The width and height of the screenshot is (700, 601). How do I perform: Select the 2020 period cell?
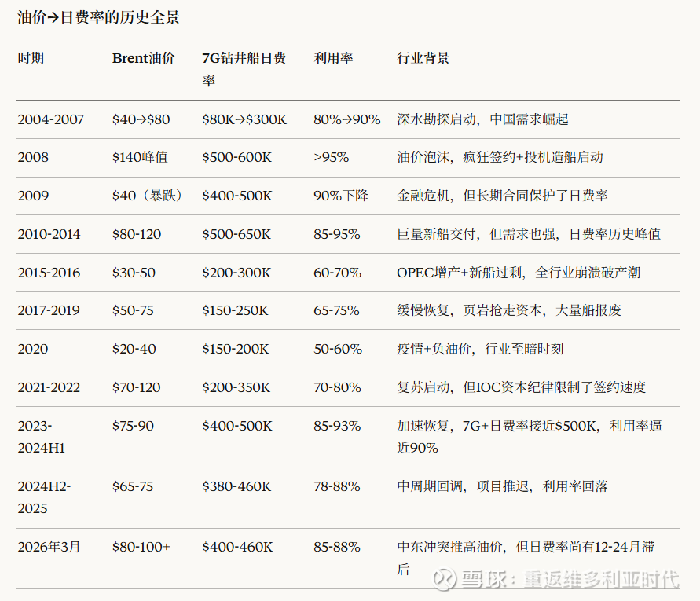click(32, 349)
